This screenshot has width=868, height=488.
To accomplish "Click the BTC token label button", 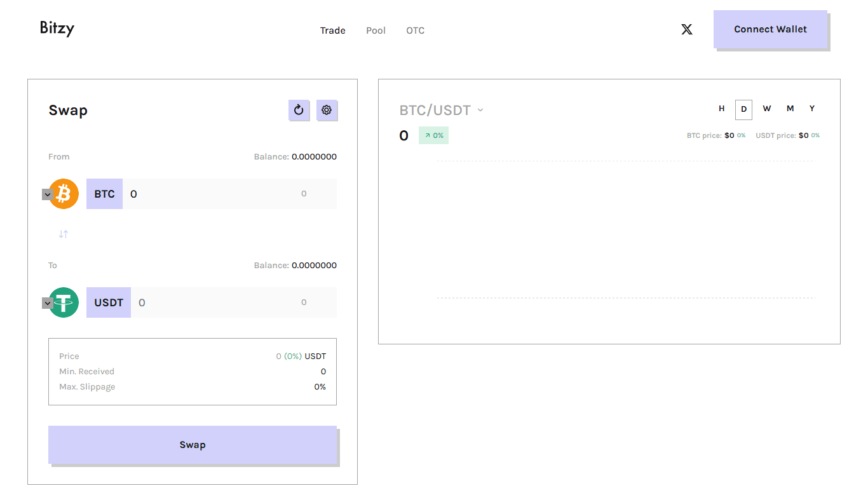I will pos(104,194).
